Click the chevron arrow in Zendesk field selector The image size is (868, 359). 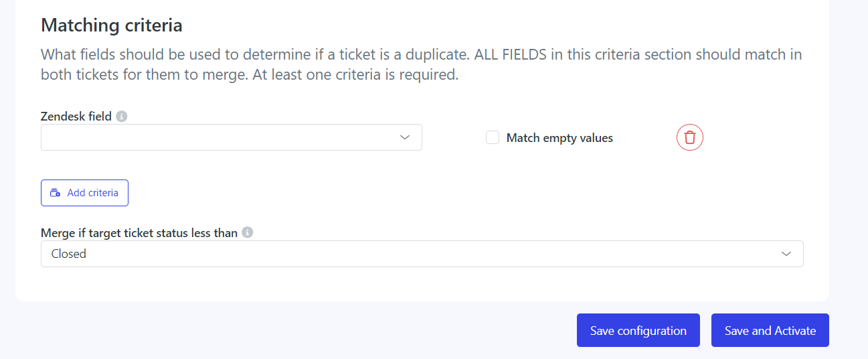(405, 137)
